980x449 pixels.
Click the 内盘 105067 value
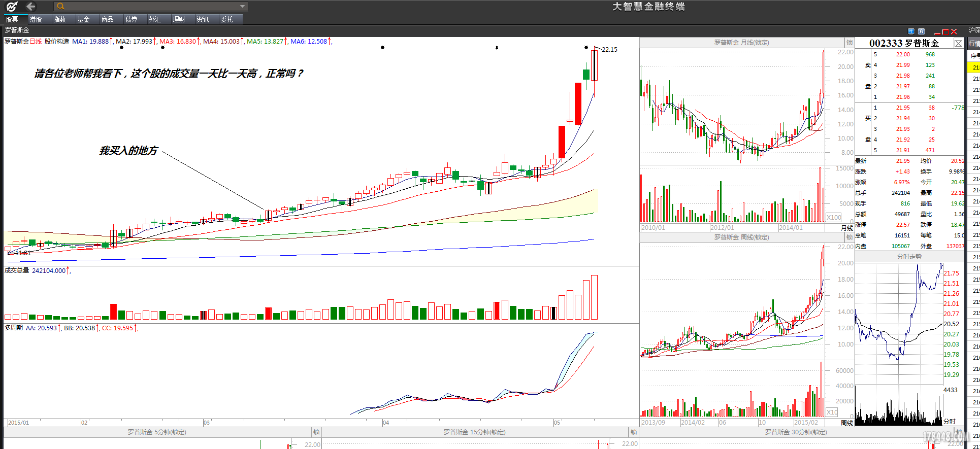point(901,246)
